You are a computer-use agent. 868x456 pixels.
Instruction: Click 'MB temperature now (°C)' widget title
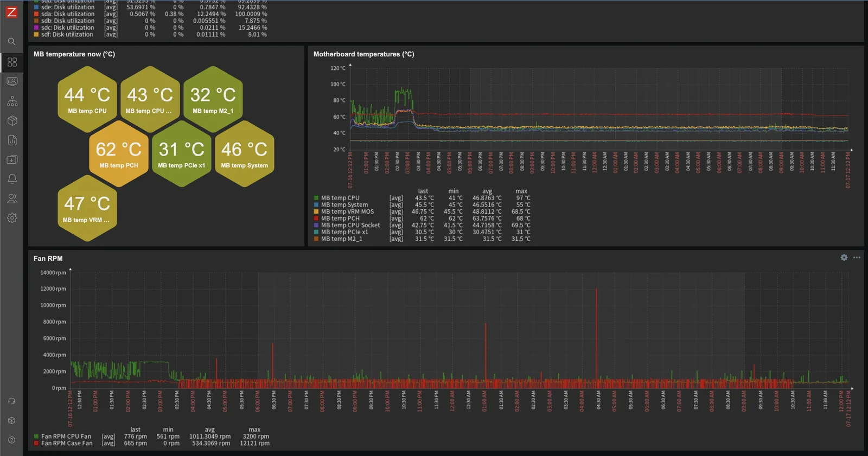(74, 54)
